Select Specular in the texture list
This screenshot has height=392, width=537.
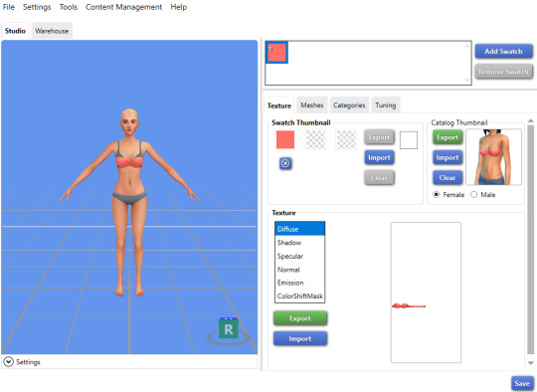point(290,256)
